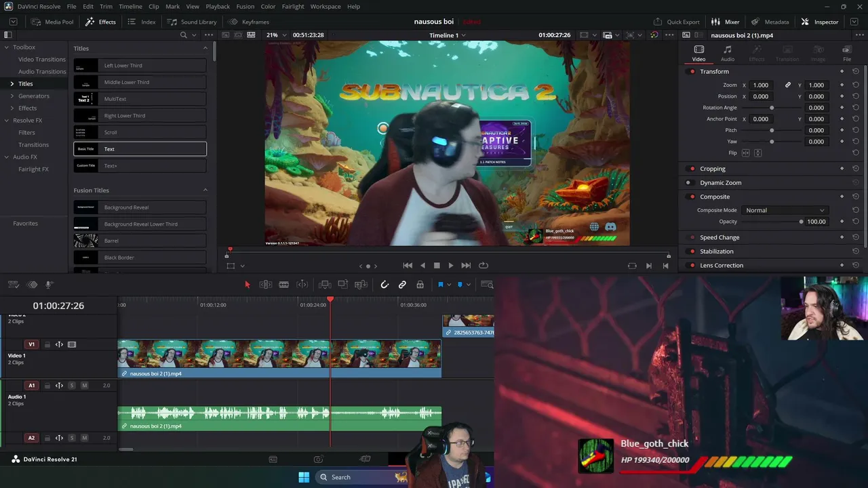Show the Keyframes editor
The height and width of the screenshot is (488, 868).
click(x=249, y=22)
